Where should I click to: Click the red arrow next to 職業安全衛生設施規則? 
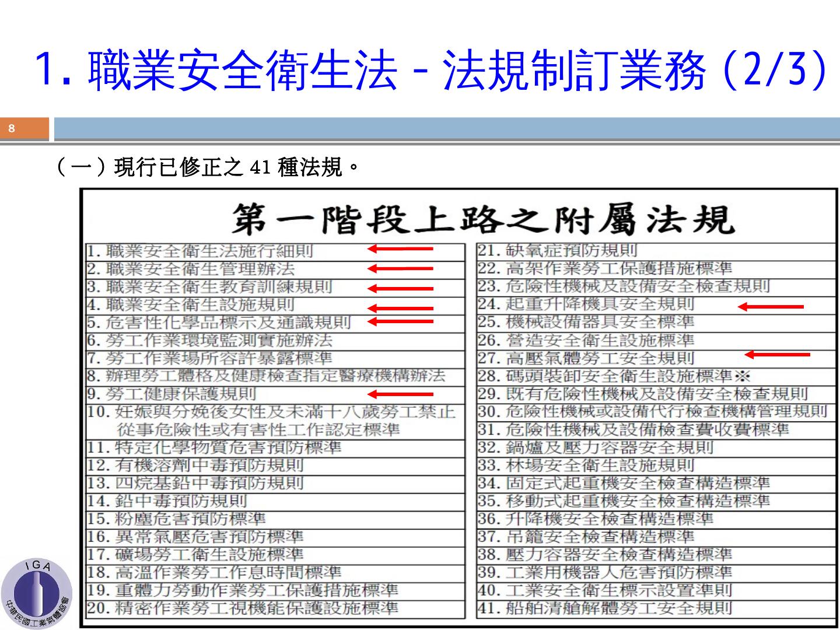(x=400, y=308)
